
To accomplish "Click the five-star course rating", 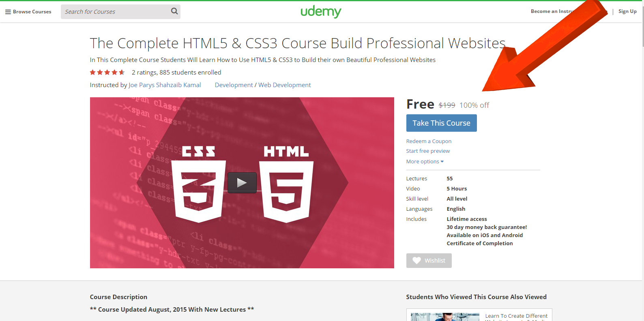I will point(107,73).
